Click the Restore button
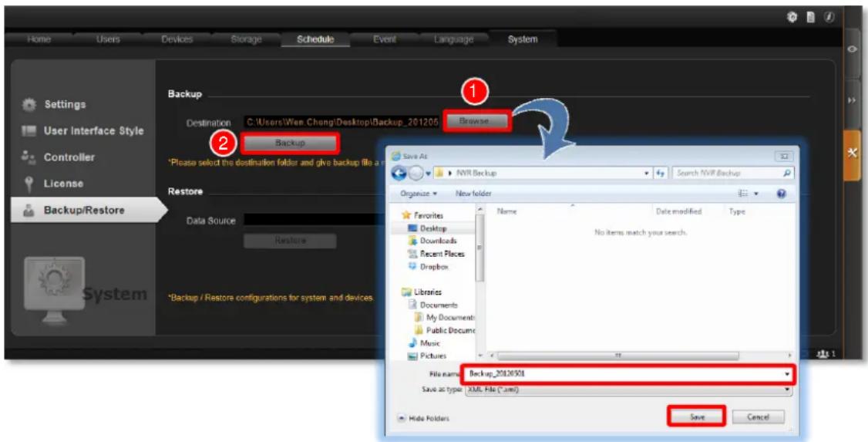The width and height of the screenshot is (868, 442). point(290,241)
